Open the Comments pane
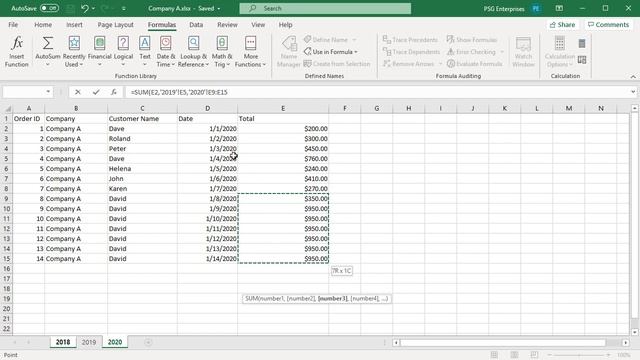The width and height of the screenshot is (640, 360). (x=608, y=25)
